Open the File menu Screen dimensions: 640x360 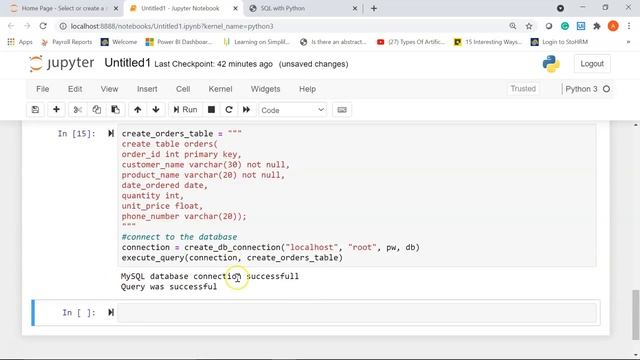click(42, 89)
